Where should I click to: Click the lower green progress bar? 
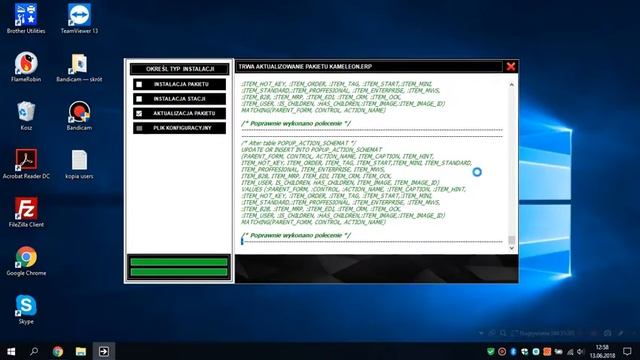(179, 272)
